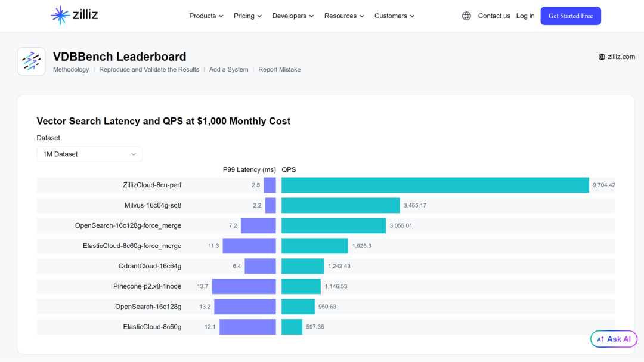Expand the Pricing menu
The image size is (644, 362).
coord(247,16)
